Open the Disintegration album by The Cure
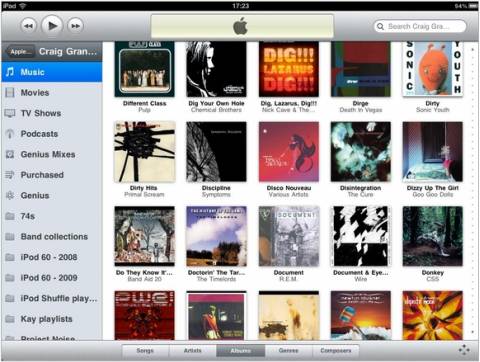480x362 pixels. (361, 152)
